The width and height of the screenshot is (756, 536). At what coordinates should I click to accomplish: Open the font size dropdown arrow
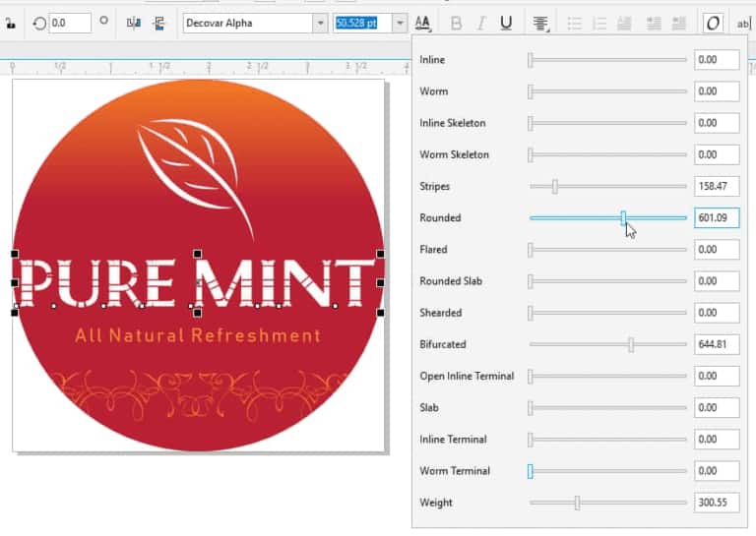point(399,24)
